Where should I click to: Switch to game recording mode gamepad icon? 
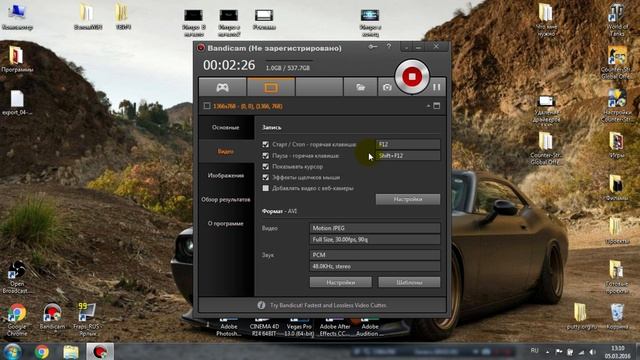click(x=222, y=87)
